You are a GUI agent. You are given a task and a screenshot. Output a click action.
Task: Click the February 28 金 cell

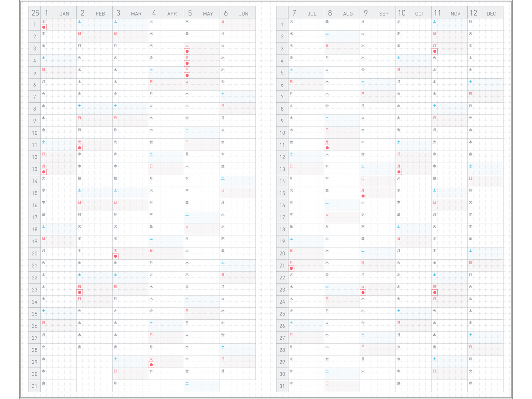pyautogui.click(x=94, y=350)
